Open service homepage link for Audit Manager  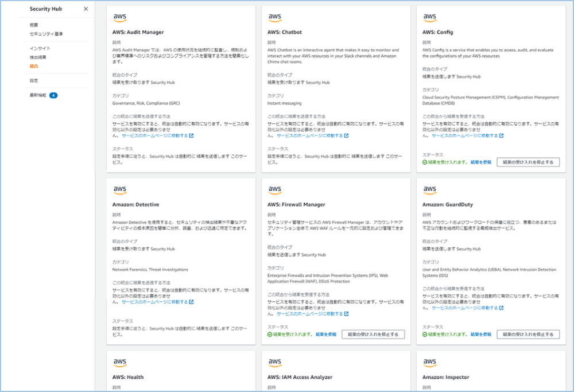point(155,135)
